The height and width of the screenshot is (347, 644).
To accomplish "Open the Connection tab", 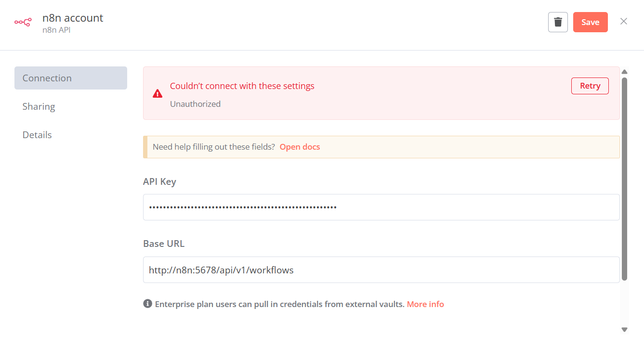I will point(71,78).
